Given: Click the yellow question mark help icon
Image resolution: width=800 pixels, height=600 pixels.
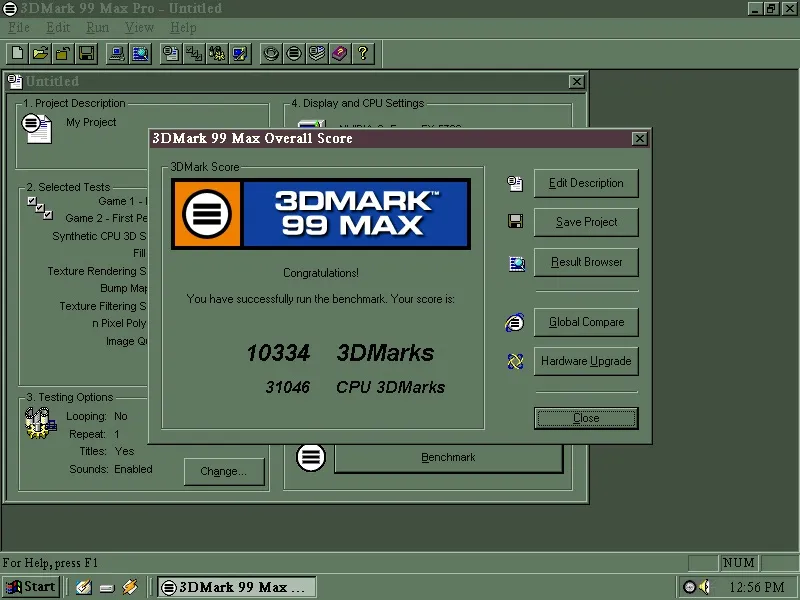Looking at the screenshot, I should (363, 54).
